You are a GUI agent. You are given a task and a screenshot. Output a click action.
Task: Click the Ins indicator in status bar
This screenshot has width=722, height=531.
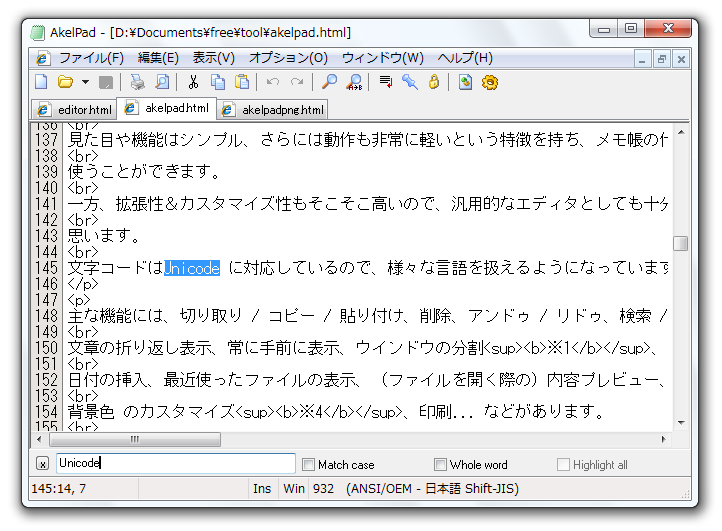[262, 489]
